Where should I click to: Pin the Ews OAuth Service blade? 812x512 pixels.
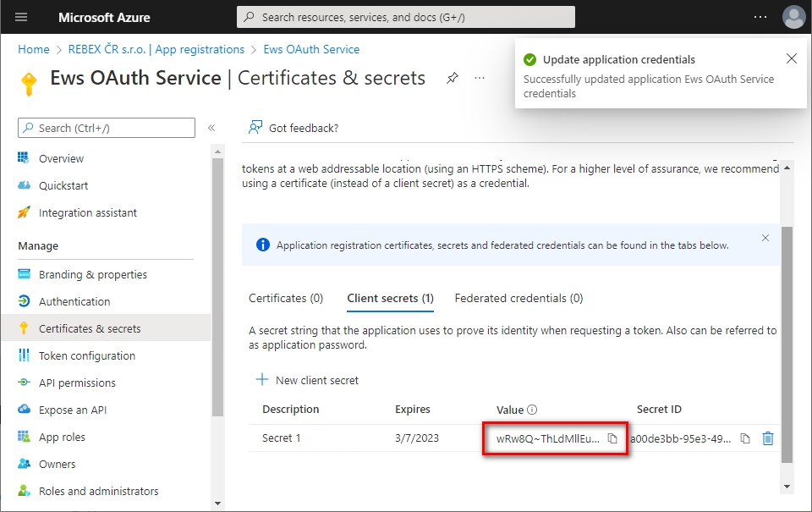click(453, 78)
